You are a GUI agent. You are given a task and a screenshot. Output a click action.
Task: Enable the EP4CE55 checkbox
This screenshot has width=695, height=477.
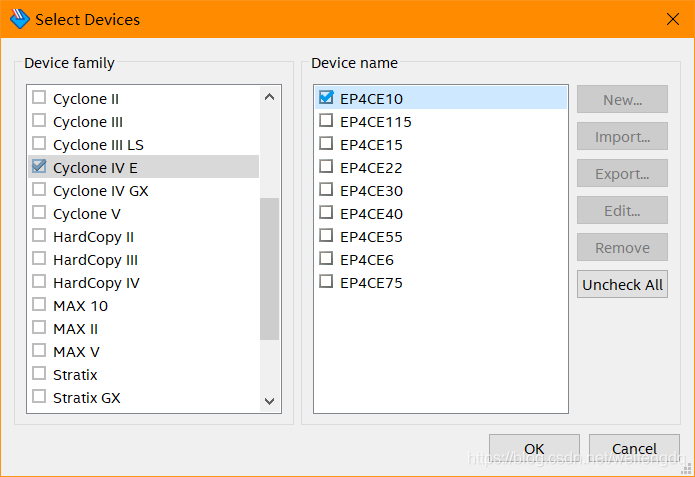[326, 236]
